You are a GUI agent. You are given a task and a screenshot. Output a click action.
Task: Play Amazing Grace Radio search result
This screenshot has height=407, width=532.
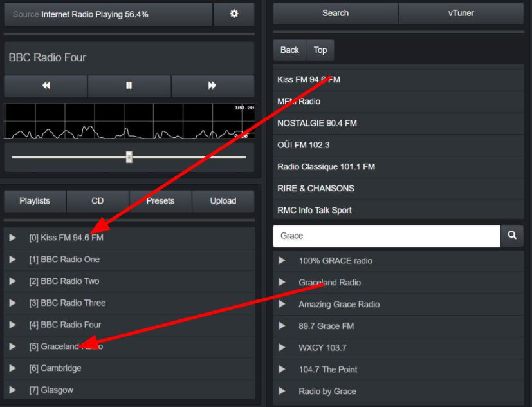click(282, 304)
